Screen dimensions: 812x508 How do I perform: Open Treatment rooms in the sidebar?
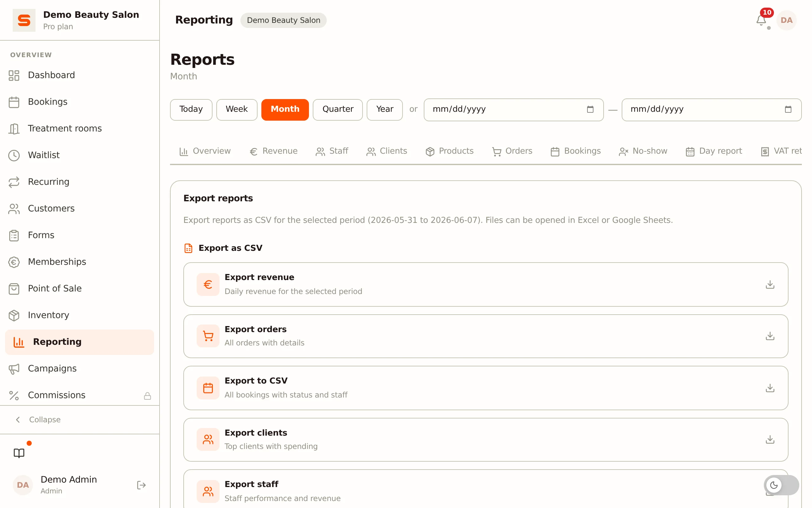80,129
